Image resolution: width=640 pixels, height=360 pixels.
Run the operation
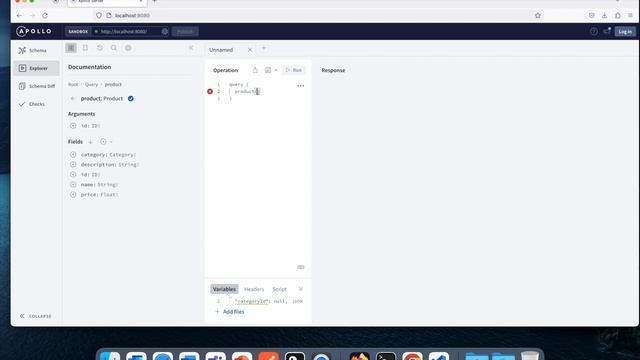pos(293,70)
